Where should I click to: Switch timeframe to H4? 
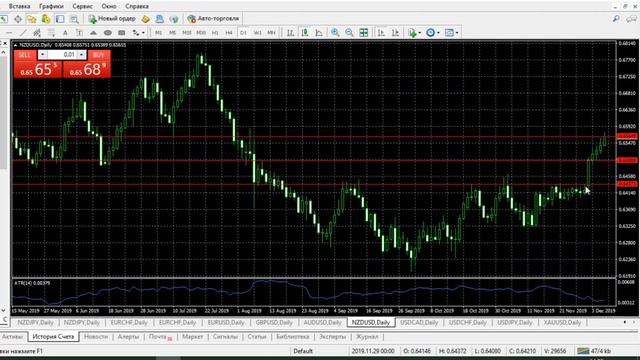pyautogui.click(x=229, y=33)
